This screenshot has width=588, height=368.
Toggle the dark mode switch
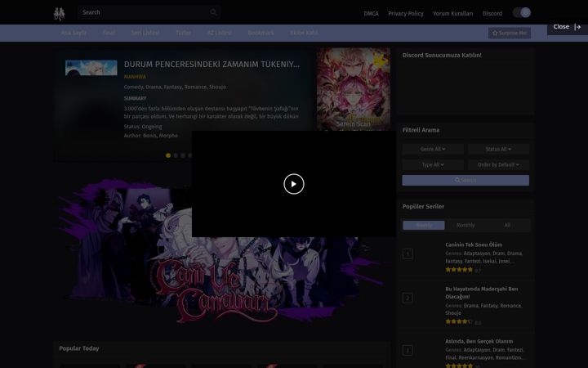tap(522, 13)
